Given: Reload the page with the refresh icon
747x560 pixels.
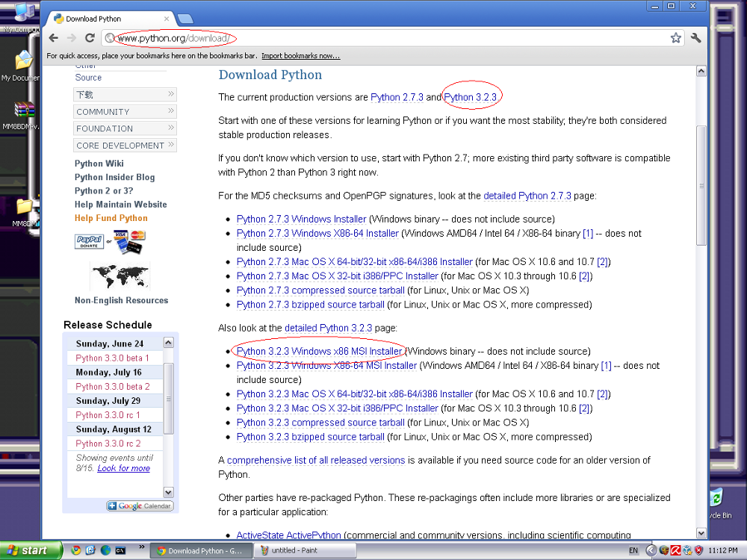Looking at the screenshot, I should (x=90, y=38).
